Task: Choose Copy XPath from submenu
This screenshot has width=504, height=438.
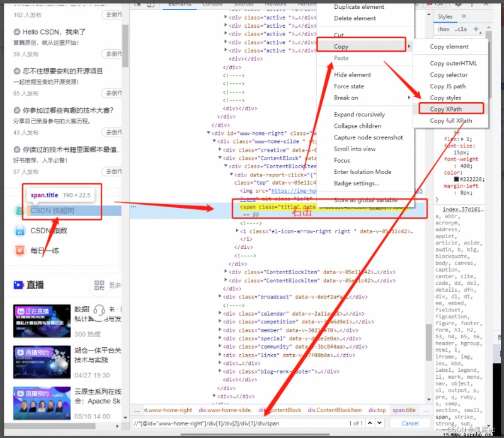Action: pyautogui.click(x=450, y=109)
